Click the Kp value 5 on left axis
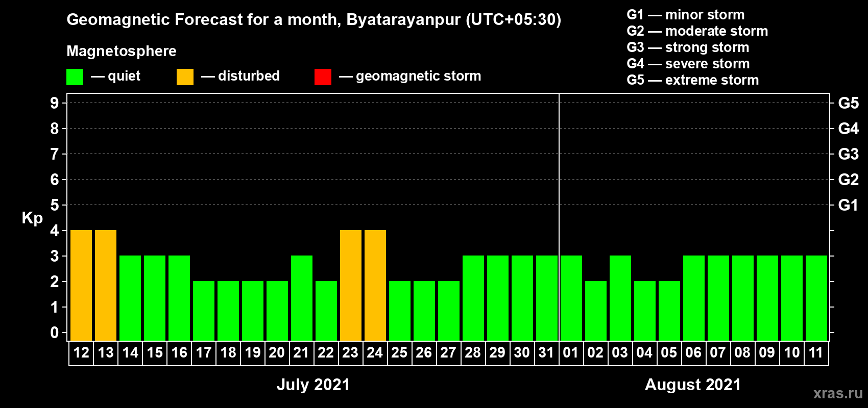Image resolution: width=868 pixels, height=408 pixels. coord(55,205)
